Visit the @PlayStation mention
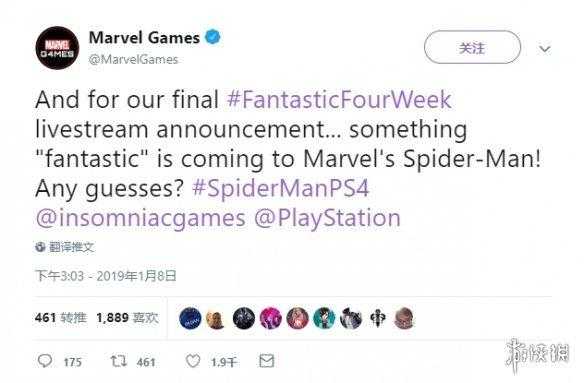 click(327, 218)
